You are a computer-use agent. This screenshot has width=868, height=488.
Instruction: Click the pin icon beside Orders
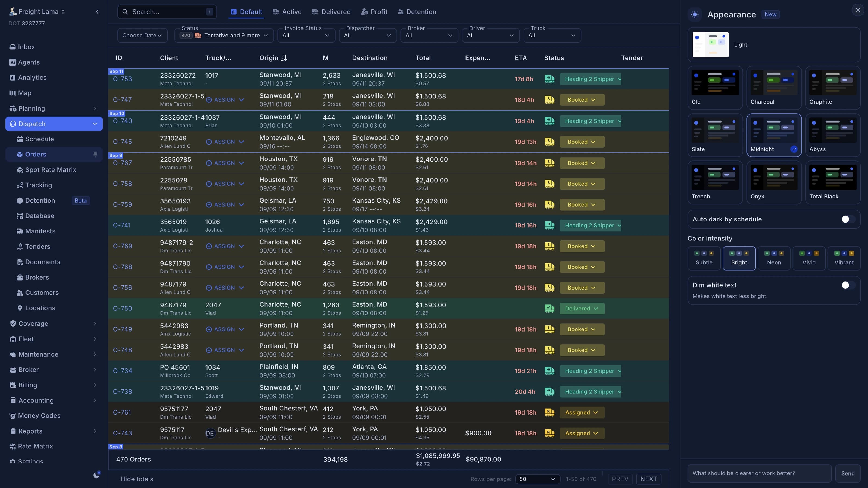95,154
